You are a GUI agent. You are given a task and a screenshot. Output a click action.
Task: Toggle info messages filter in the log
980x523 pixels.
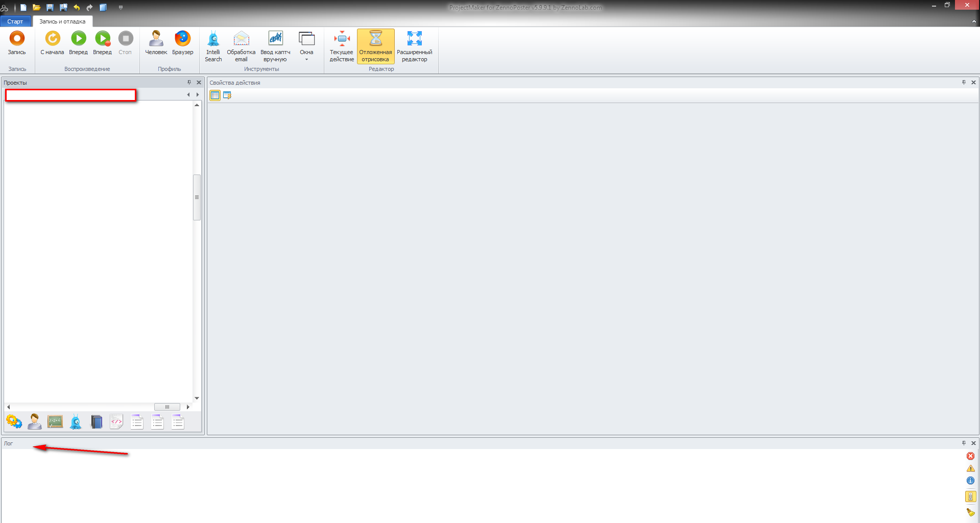[x=970, y=481]
